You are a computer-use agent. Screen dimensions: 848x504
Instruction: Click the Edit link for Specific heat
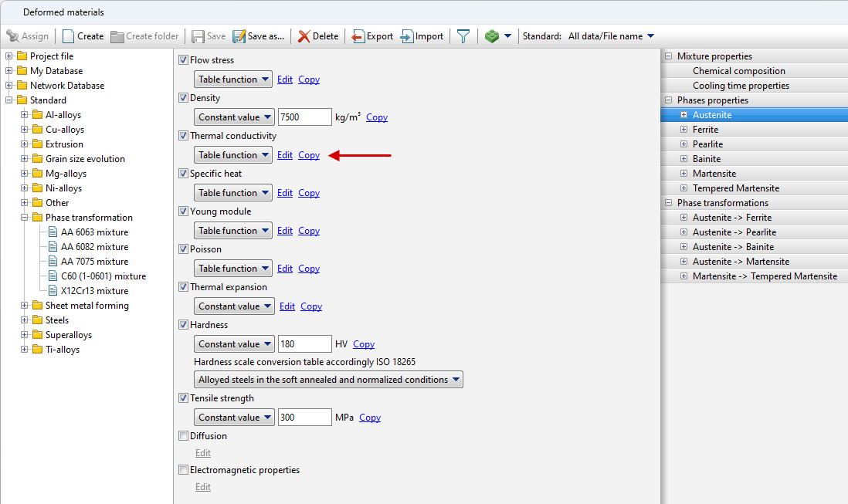tap(285, 193)
